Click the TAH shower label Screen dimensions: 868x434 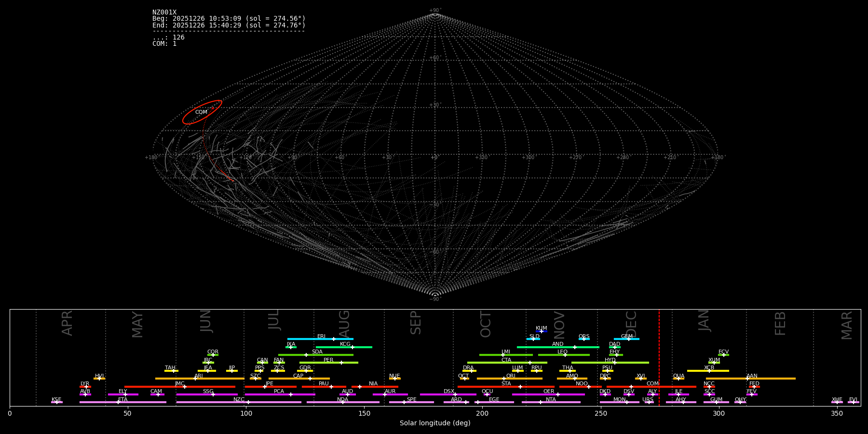(x=170, y=368)
